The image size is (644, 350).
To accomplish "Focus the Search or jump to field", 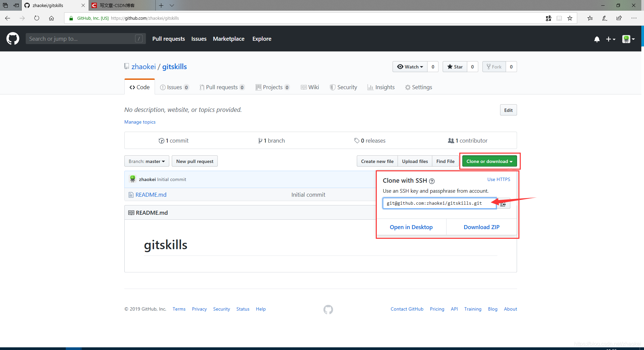I will click(x=86, y=39).
